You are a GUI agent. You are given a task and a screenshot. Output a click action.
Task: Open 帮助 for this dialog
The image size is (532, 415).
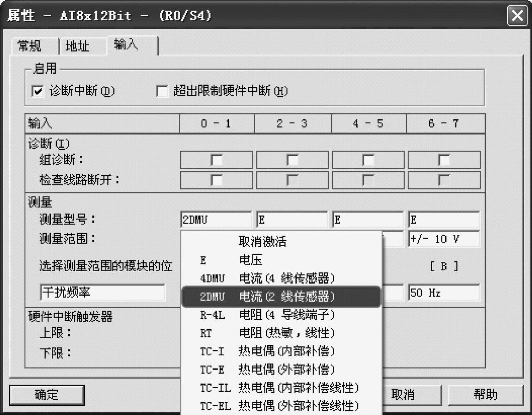click(485, 395)
